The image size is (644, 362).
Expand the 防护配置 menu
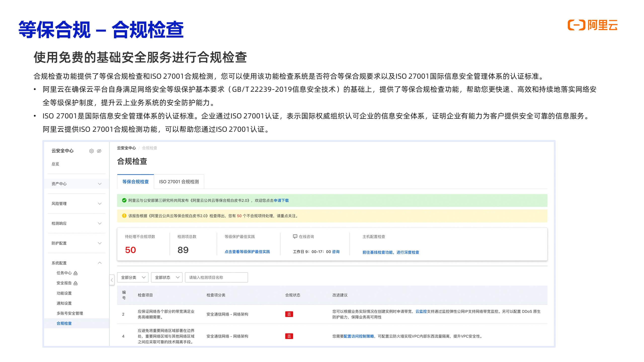pos(76,243)
